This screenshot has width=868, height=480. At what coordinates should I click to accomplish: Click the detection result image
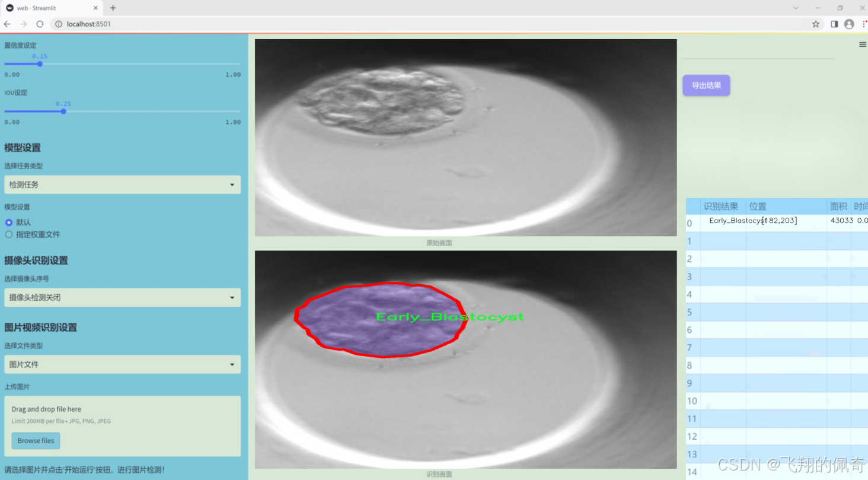tap(465, 360)
